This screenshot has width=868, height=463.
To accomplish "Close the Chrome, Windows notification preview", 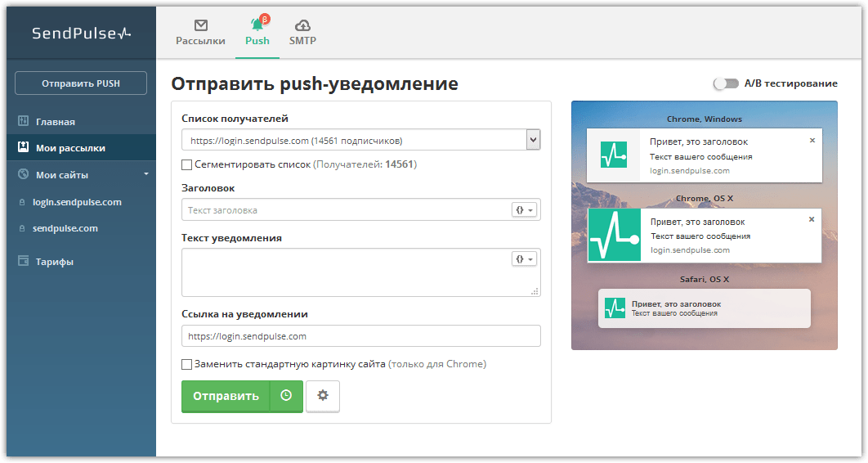I will pos(812,141).
